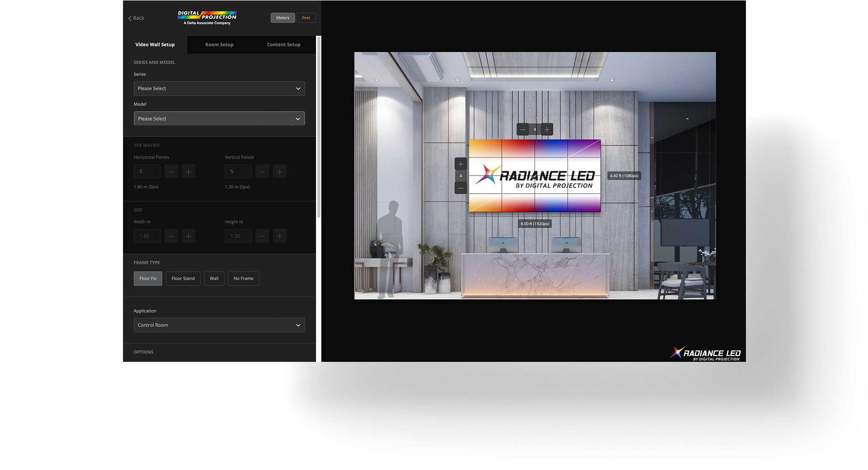Select the Wall frame type
Viewport: 868px width, 470px height.
point(214,278)
